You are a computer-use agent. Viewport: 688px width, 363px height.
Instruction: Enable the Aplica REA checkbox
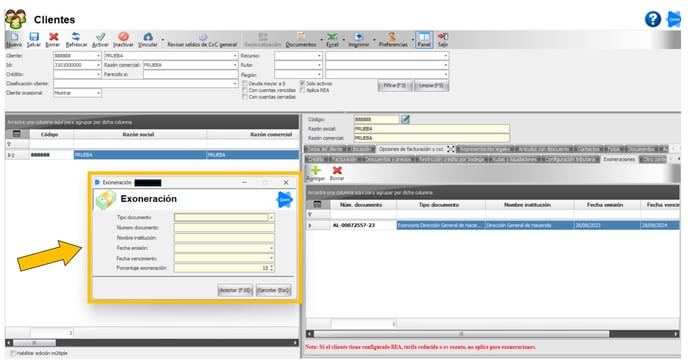point(302,90)
